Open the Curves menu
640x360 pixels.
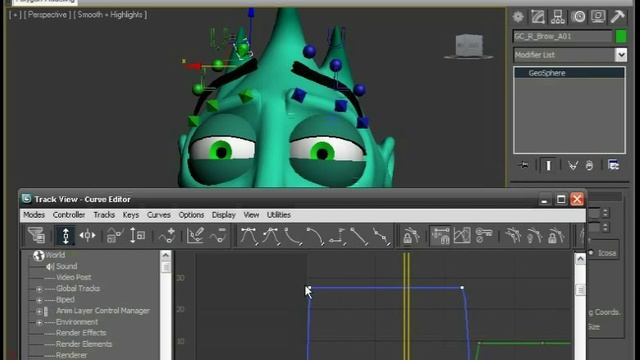tap(159, 215)
